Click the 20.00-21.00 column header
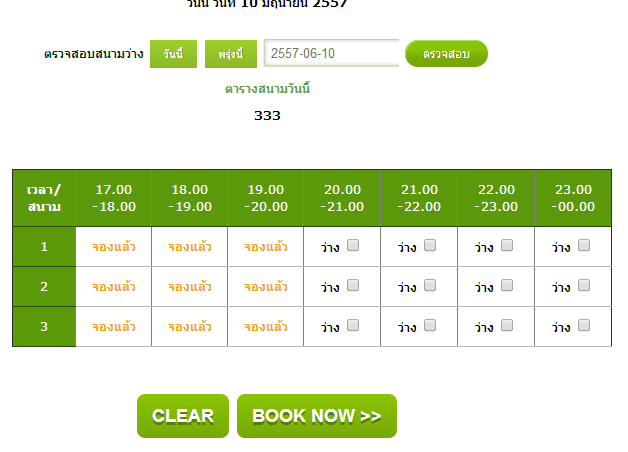628x452 pixels. tap(342, 198)
